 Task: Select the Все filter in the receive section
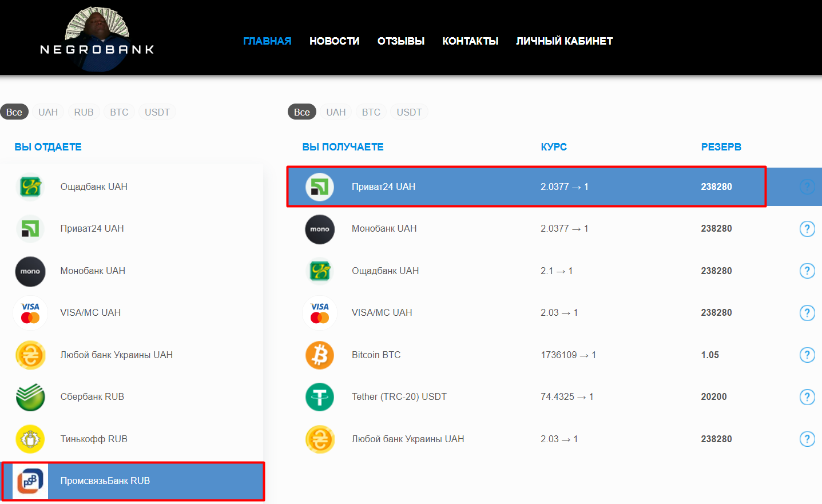[302, 112]
